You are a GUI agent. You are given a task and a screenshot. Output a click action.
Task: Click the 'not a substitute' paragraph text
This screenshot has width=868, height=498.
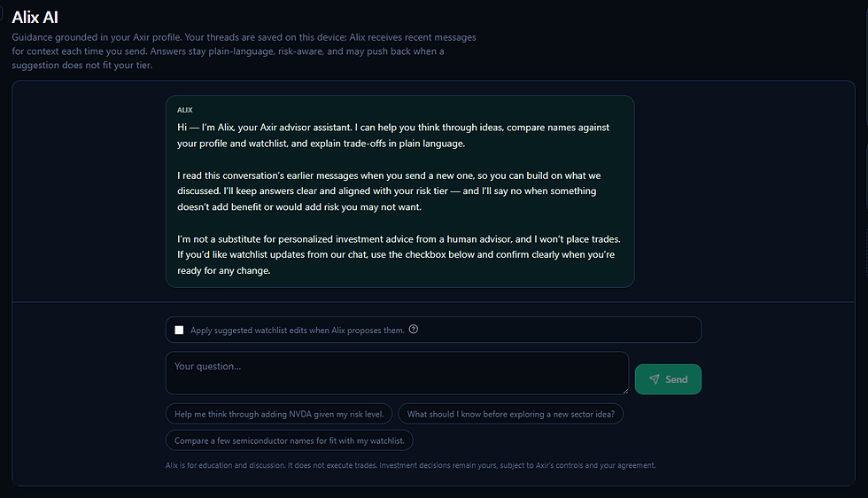tap(399, 255)
